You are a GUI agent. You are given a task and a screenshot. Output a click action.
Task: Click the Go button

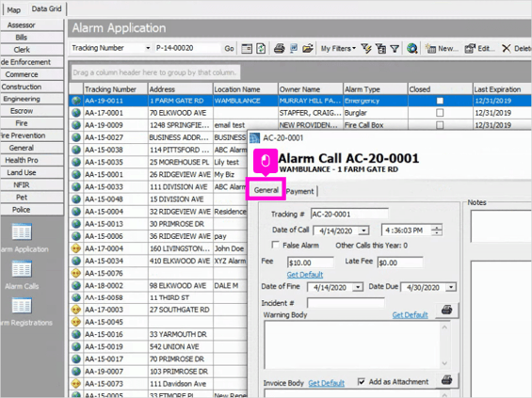(x=229, y=49)
